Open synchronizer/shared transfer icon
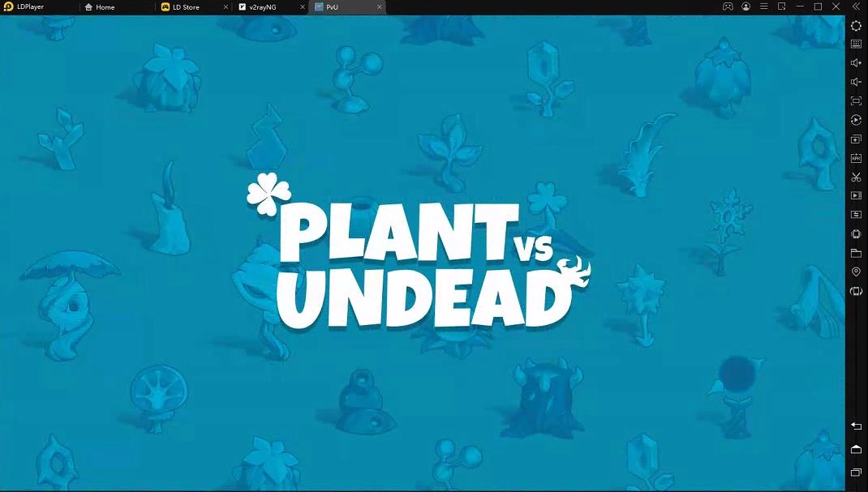The width and height of the screenshot is (868, 492). pyautogui.click(x=856, y=215)
